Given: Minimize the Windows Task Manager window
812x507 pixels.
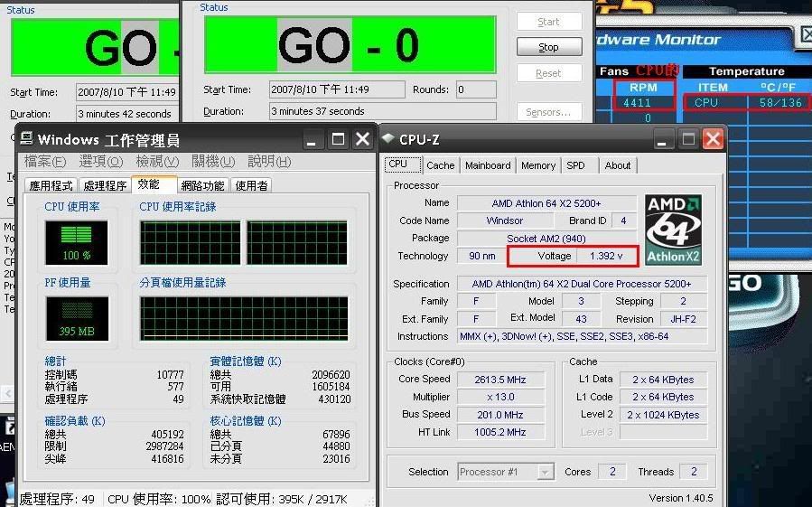Looking at the screenshot, I should click(x=312, y=139).
